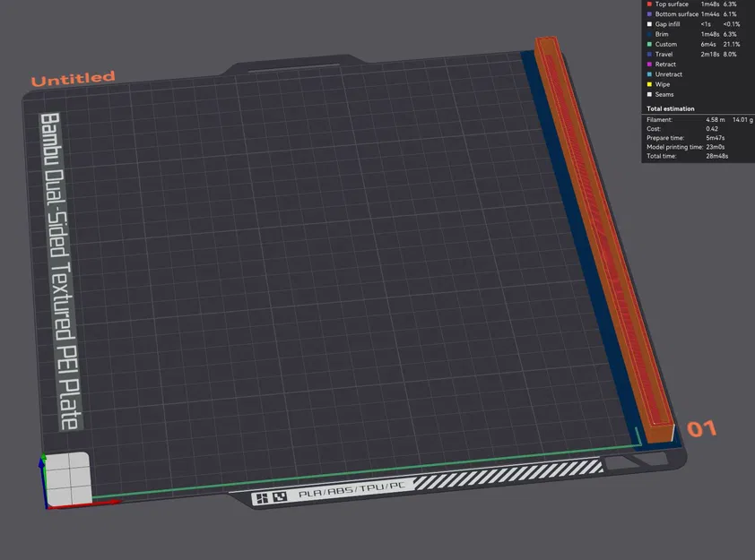Click the Bottom surface time "1m44s"

710,14
